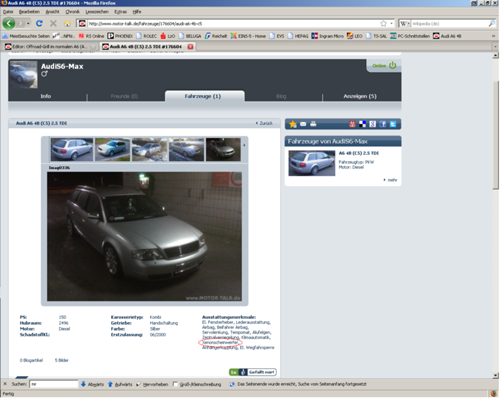Viewport: 500px width, 398px height.
Task: Add vehicle to favorites star icon
Action: click(x=293, y=124)
